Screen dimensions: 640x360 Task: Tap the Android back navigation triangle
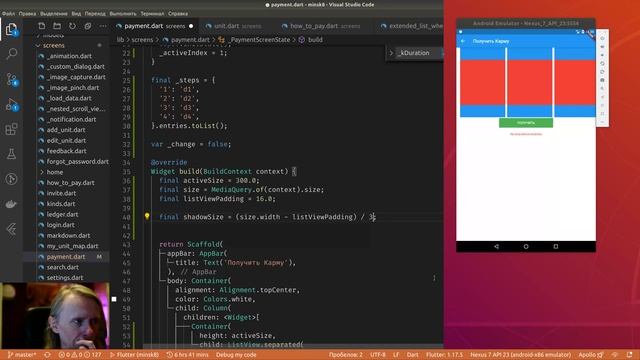(496, 247)
